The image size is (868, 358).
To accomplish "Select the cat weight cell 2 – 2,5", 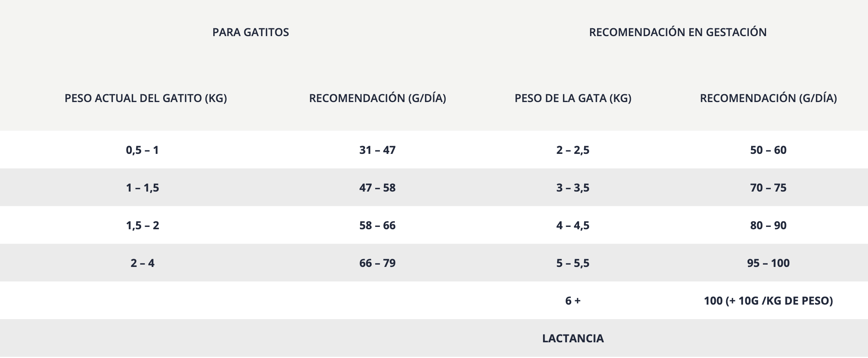I will click(x=572, y=150).
